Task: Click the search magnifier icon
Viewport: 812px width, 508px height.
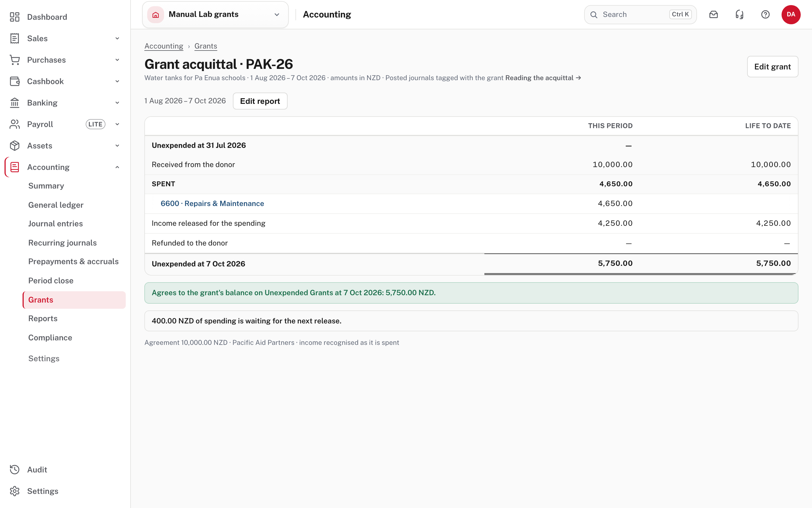Action: 594,14
